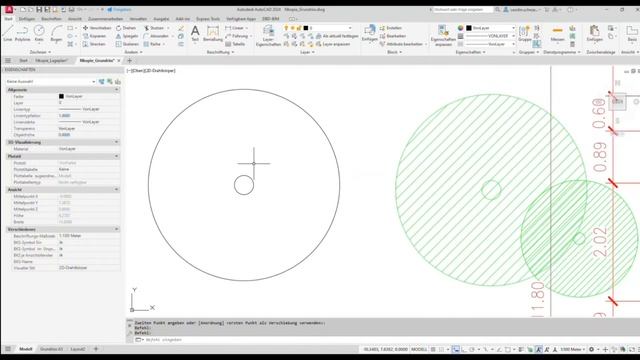This screenshot has width=640, height=360.
Task: Click the Verschieben move tool
Action: click(x=97, y=28)
